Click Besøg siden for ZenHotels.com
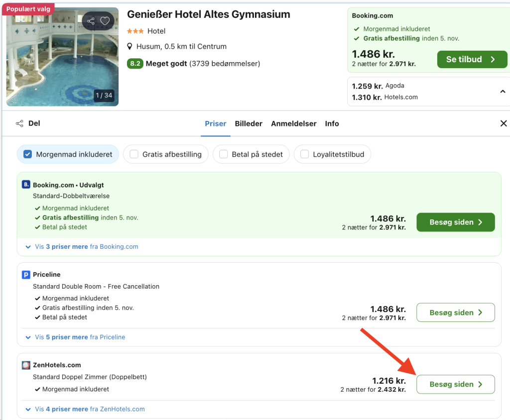510x420 pixels. tap(455, 385)
